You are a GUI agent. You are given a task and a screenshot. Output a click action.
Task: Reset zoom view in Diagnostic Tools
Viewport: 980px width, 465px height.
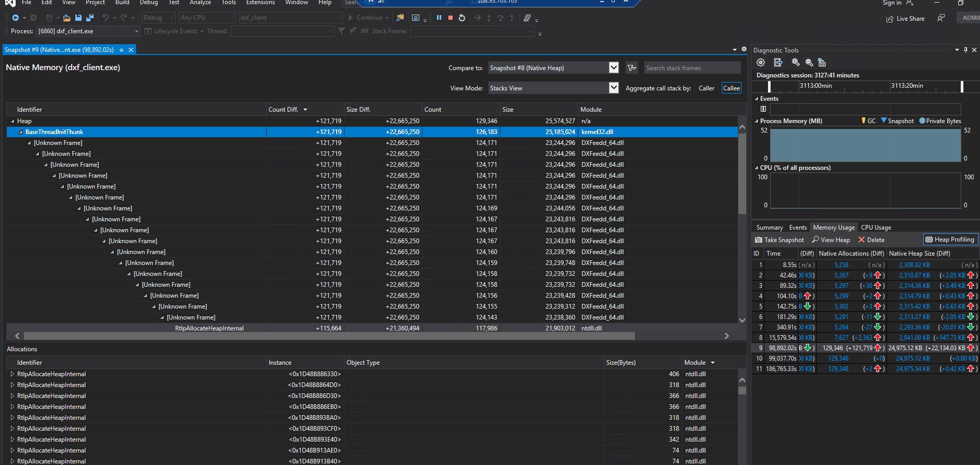pyautogui.click(x=822, y=62)
